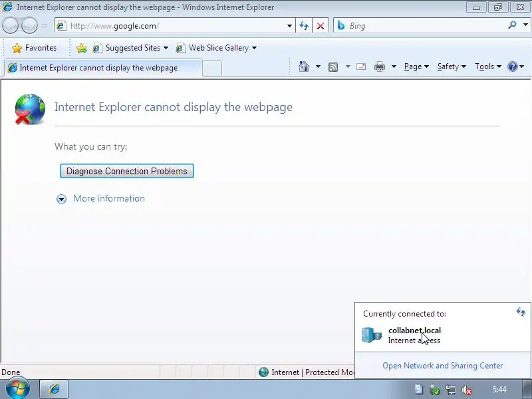
Task: Click the red Stop loading icon
Action: click(x=321, y=26)
